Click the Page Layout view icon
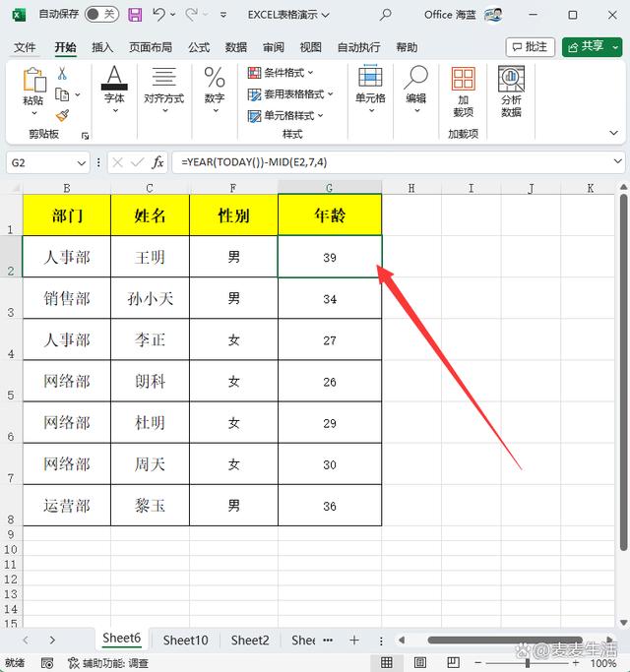The width and height of the screenshot is (630, 672). 419,663
